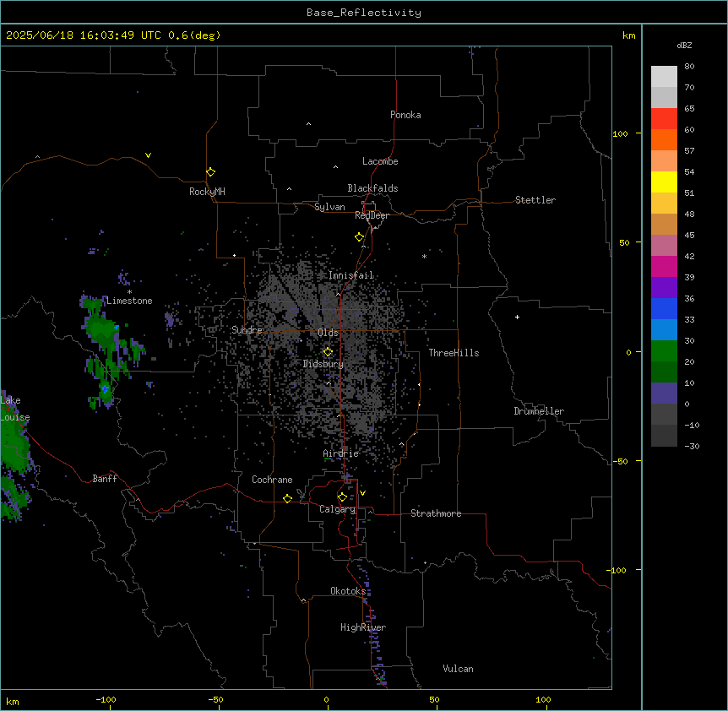
Task: Click the red 65 dBZ legend color
Action: [x=664, y=119]
